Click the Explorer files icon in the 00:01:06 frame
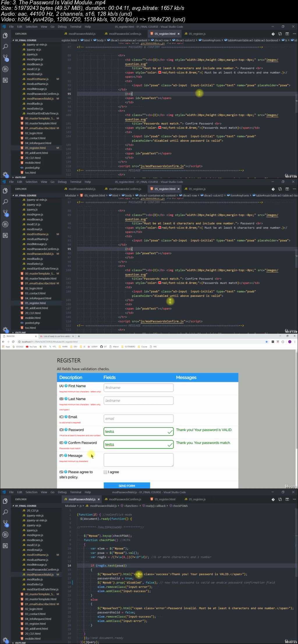 click(x=5, y=36)
